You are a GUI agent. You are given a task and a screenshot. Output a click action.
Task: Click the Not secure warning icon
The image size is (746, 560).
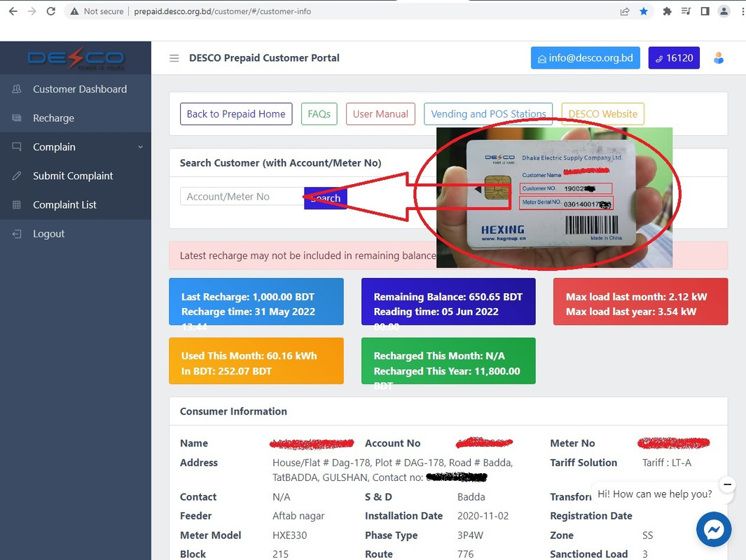coord(74,11)
